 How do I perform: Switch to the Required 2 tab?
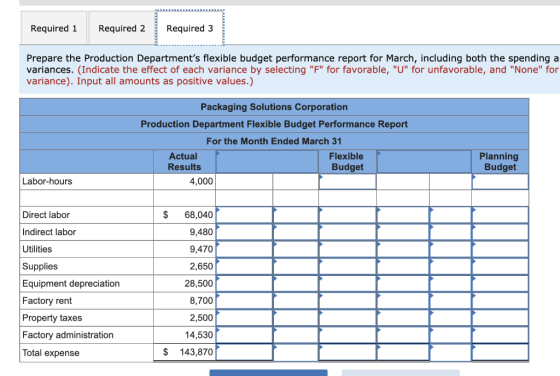coord(122,28)
